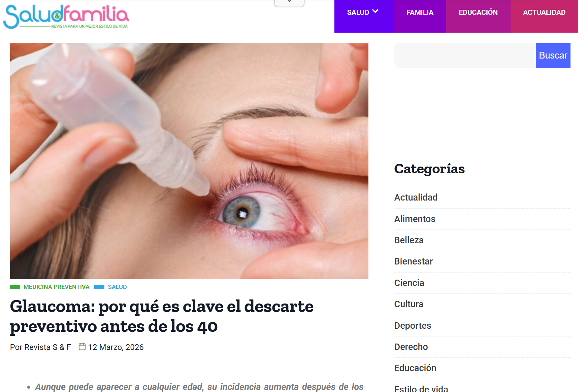Select the Ciencia category link
587x392 pixels.
(x=409, y=283)
